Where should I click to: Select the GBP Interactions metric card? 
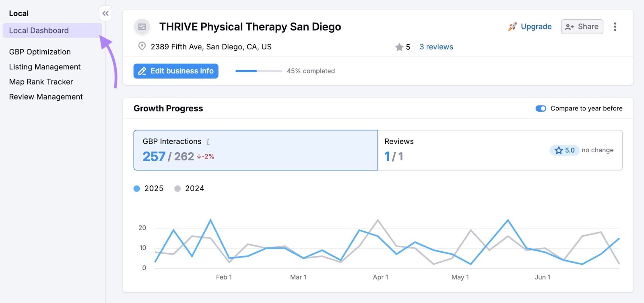point(256,150)
